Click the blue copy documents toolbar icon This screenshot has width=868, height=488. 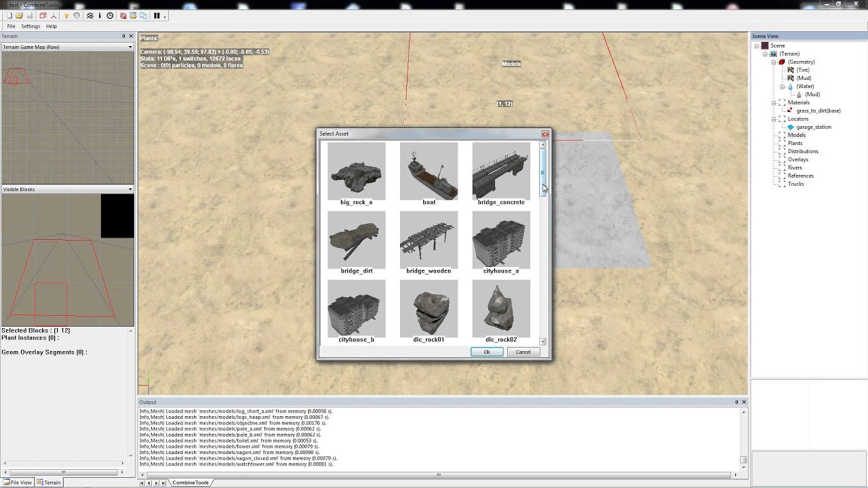point(143,16)
